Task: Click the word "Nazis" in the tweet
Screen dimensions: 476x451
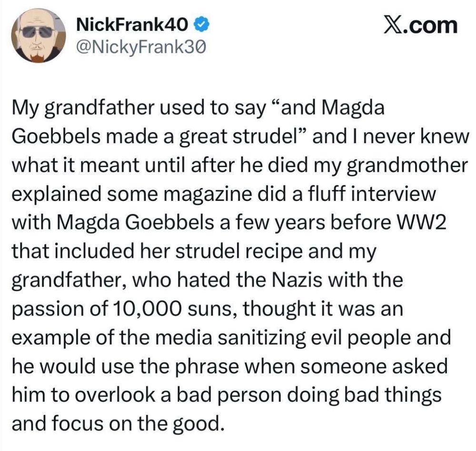Action: tap(296, 280)
